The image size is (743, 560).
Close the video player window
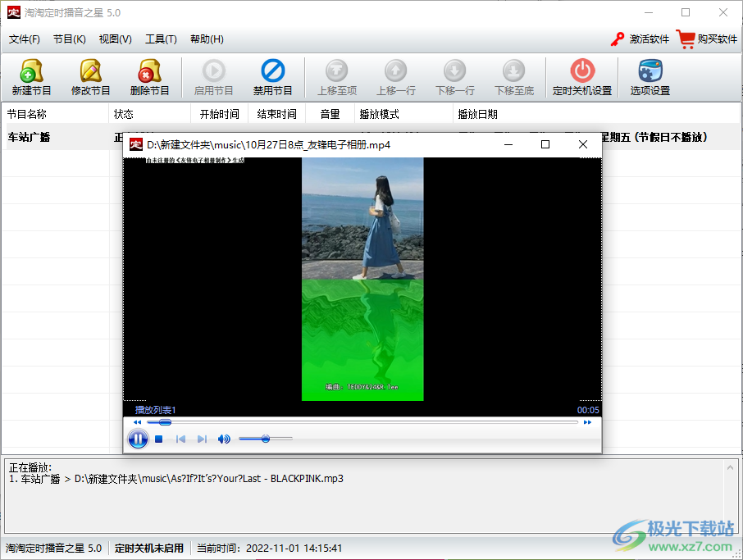(x=583, y=144)
